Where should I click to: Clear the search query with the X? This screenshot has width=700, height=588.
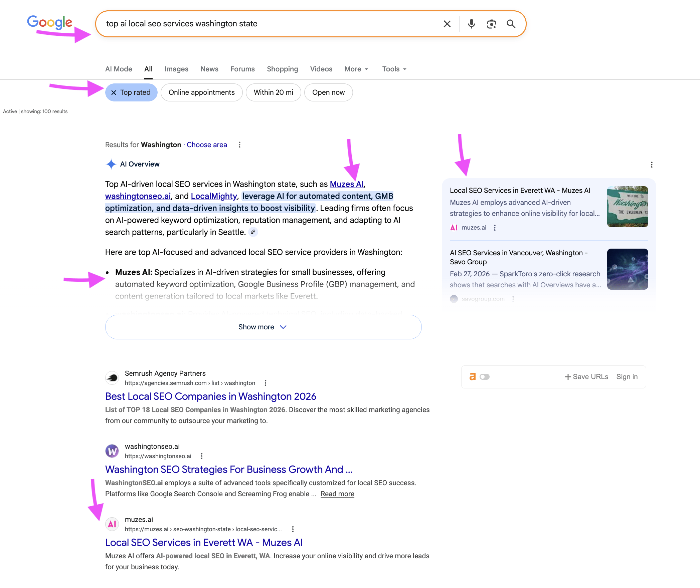(447, 24)
